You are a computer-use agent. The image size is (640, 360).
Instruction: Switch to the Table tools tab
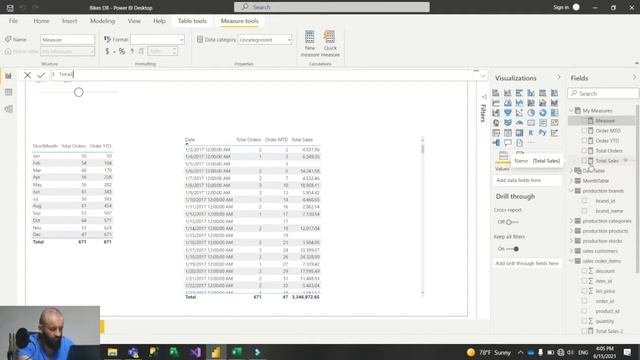(192, 21)
